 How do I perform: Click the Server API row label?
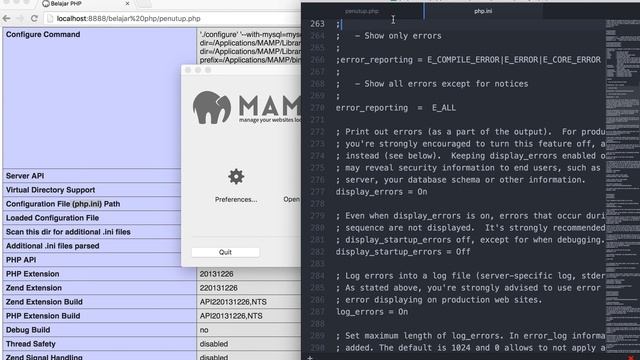[x=25, y=176]
